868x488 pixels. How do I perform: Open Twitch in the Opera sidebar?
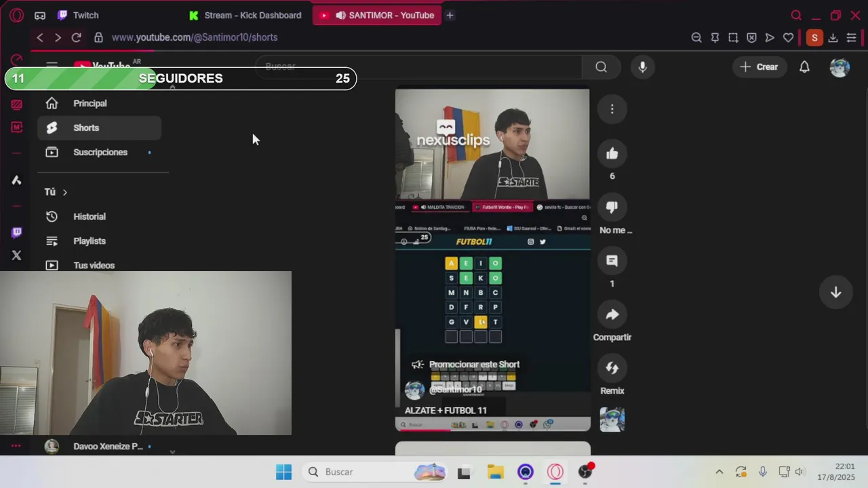point(16,232)
